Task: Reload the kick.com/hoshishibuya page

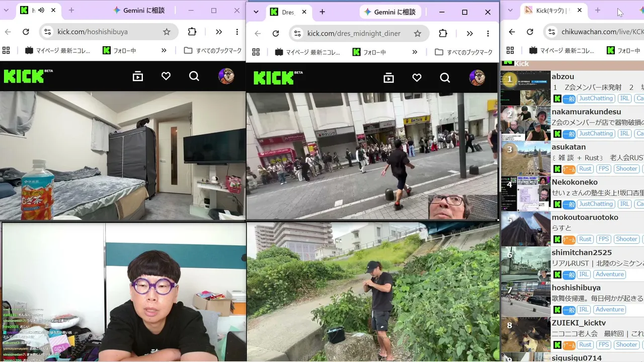Action: [x=26, y=32]
